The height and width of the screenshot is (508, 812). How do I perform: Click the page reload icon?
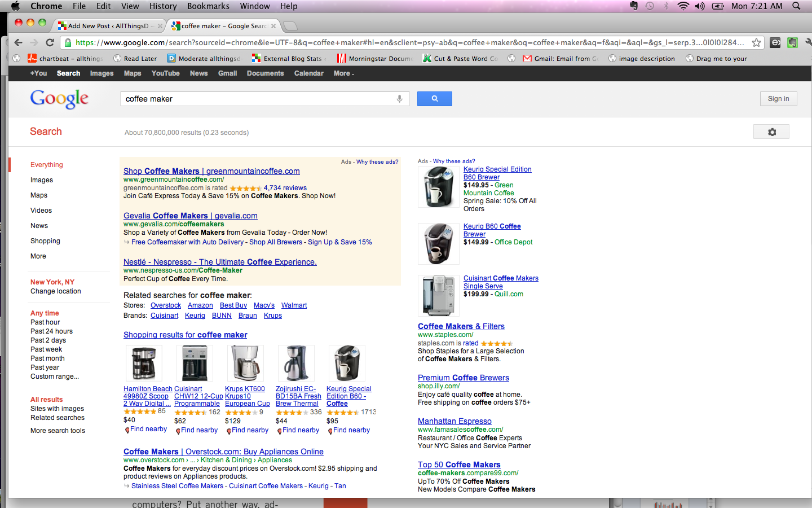(51, 42)
